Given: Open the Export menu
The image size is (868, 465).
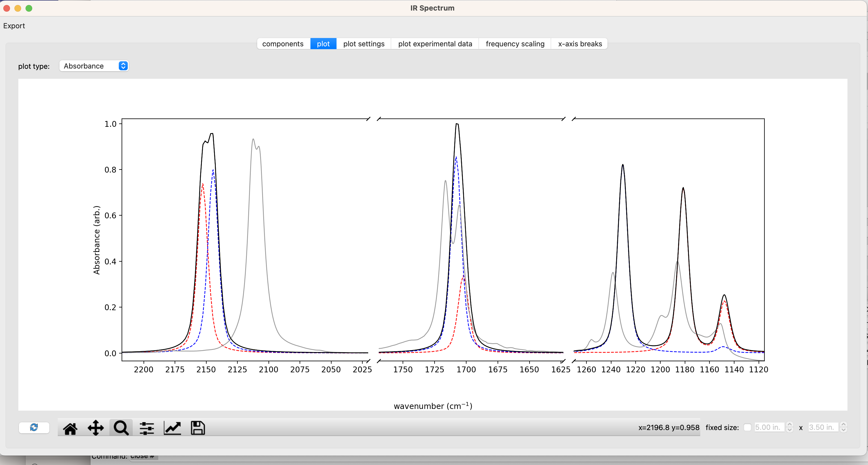Looking at the screenshot, I should coord(14,26).
